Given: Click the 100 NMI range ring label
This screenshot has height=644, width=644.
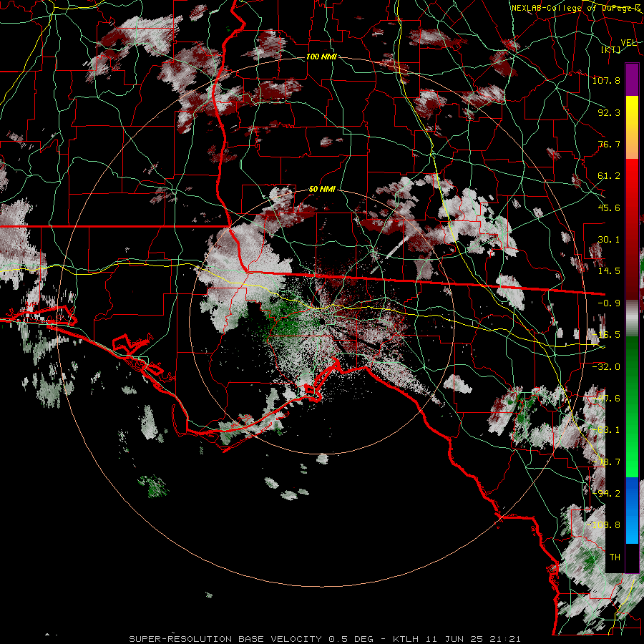Looking at the screenshot, I should pyautogui.click(x=321, y=57).
